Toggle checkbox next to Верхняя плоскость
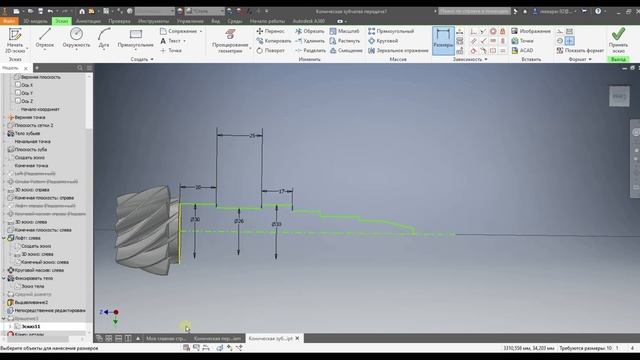This screenshot has width=640, height=360. coord(17,77)
